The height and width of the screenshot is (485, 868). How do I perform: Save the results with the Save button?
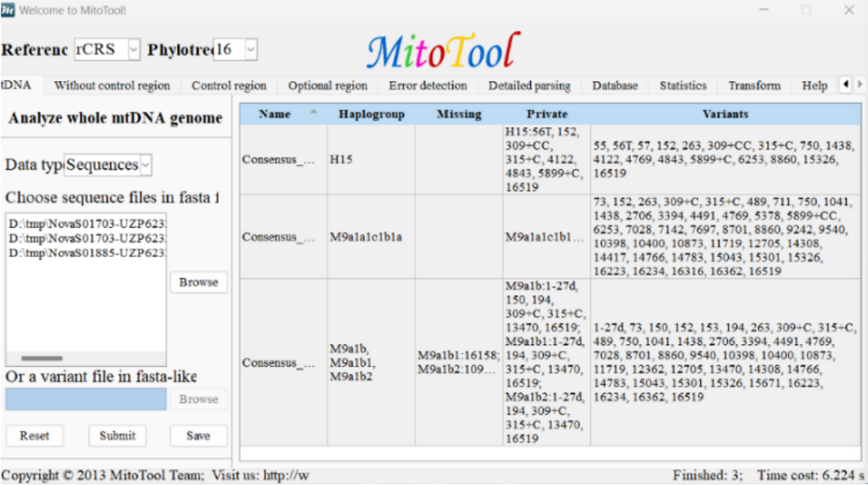198,436
